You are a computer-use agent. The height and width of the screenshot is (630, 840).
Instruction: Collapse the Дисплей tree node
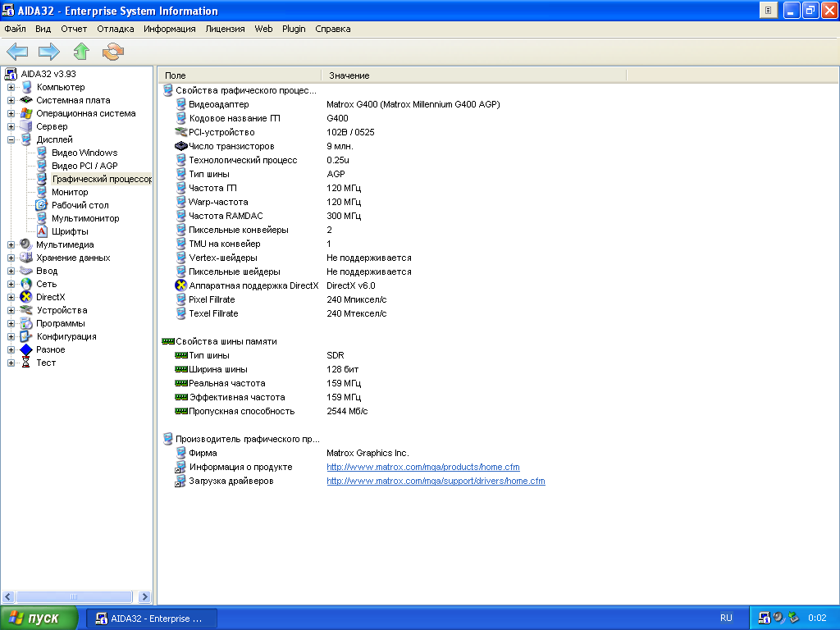point(11,139)
